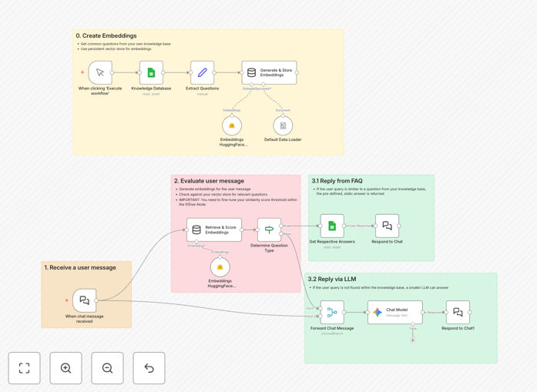Select the 'When clicking Execute workflow' trigger node
Viewport: 537px width, 392px height.
100,72
